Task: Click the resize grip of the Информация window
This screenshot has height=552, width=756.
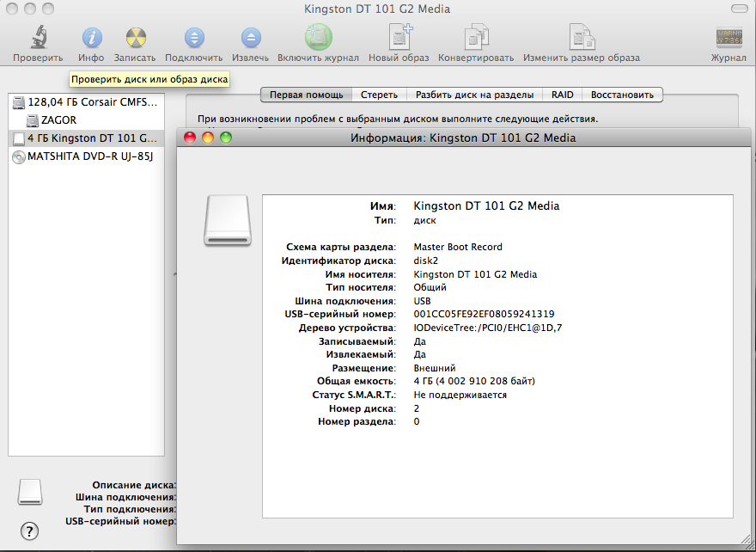Action: pyautogui.click(x=745, y=539)
